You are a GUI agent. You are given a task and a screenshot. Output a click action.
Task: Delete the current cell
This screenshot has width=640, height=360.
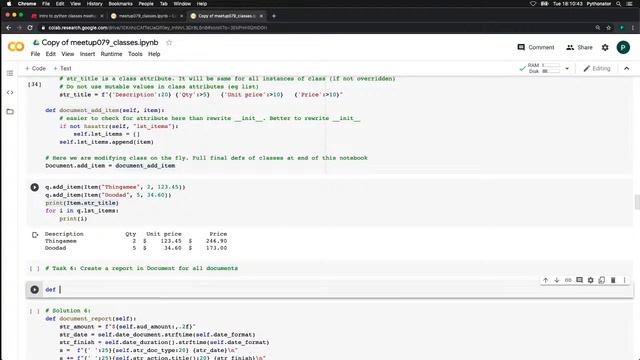(x=613, y=280)
